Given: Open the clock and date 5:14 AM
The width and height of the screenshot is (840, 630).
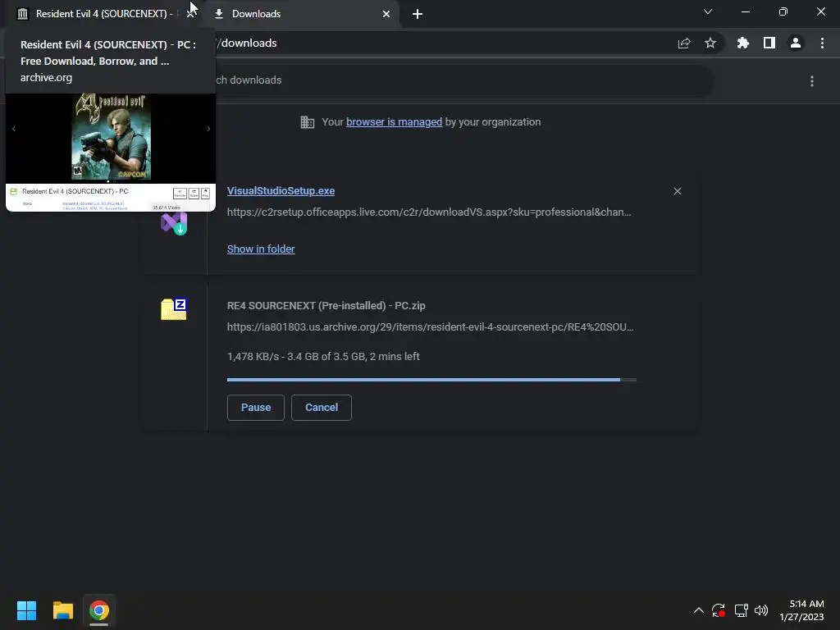Looking at the screenshot, I should (x=802, y=610).
